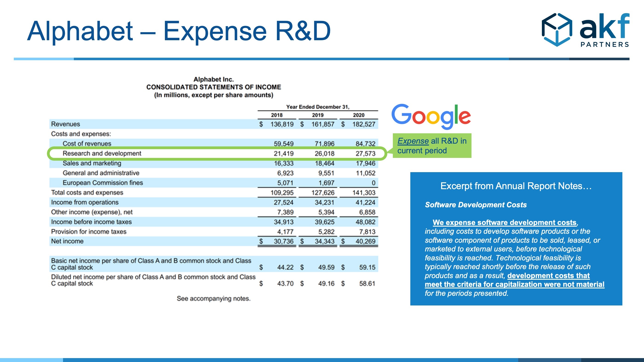
Task: Click income before taxes value 48,082
Action: tap(365, 222)
